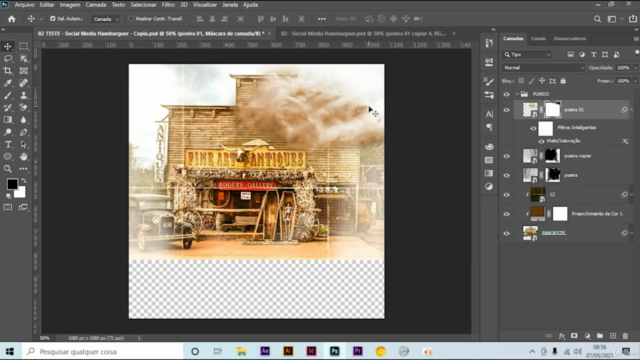Expand layer 12 effects arrow
The height and width of the screenshot is (360, 640).
pos(631,195)
